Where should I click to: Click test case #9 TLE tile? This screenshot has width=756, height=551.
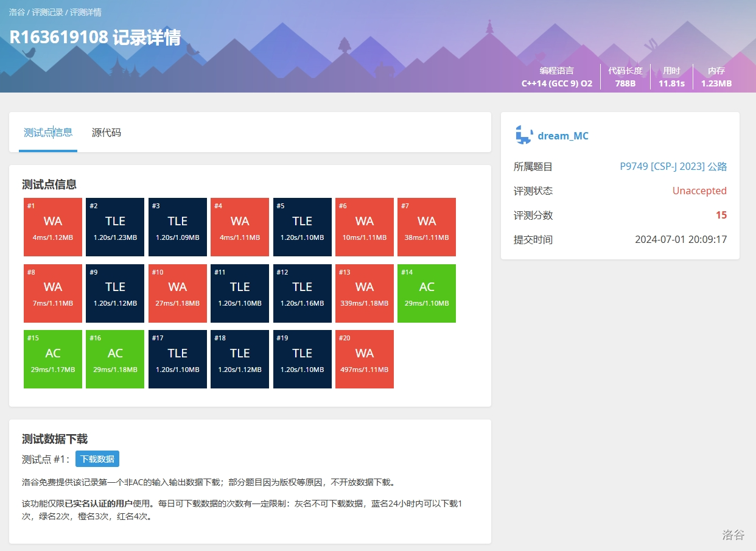point(115,293)
